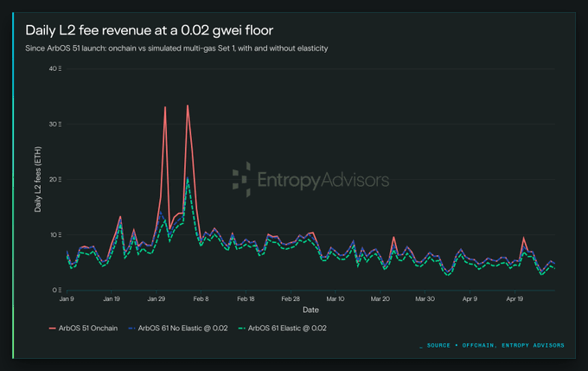Click the 'SOURCE • OFFCHAIN, ENTROPY ADVISORS' credit text

click(x=495, y=346)
